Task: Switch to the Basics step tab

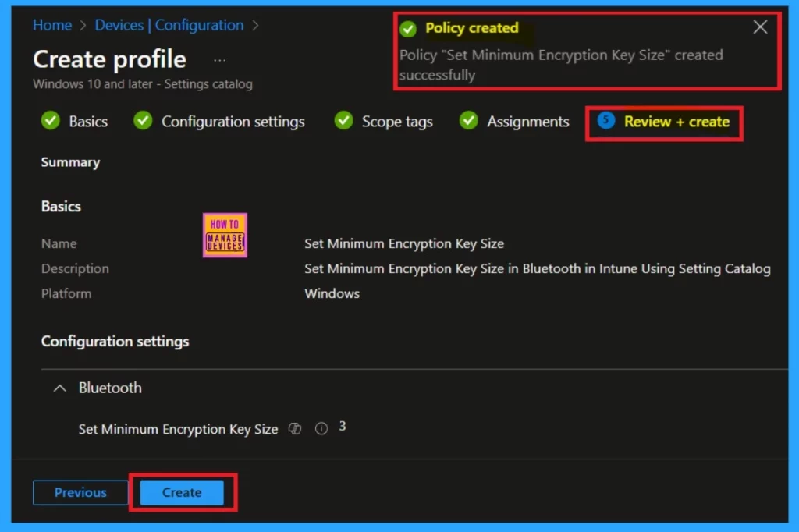Action: (88, 121)
